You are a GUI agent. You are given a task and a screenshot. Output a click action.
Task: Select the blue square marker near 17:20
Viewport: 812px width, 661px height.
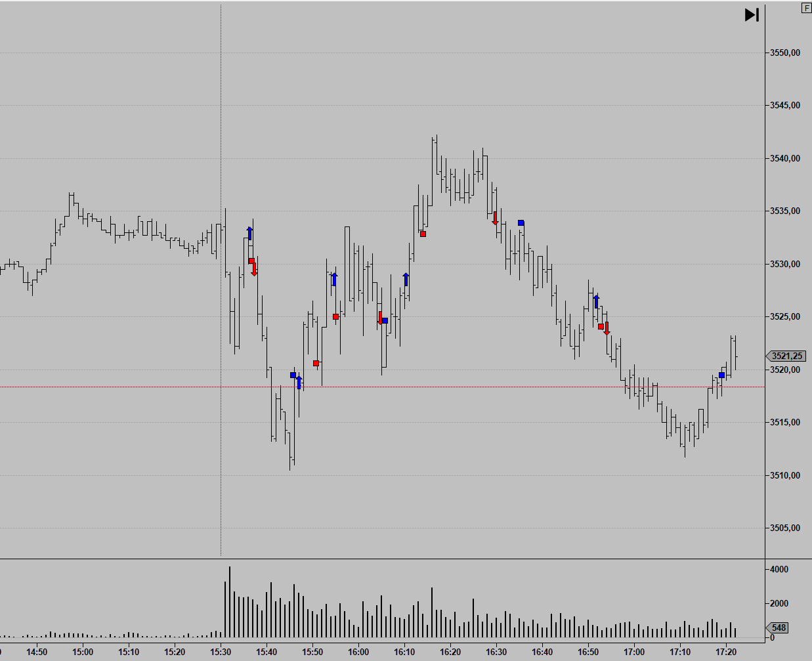pos(721,375)
